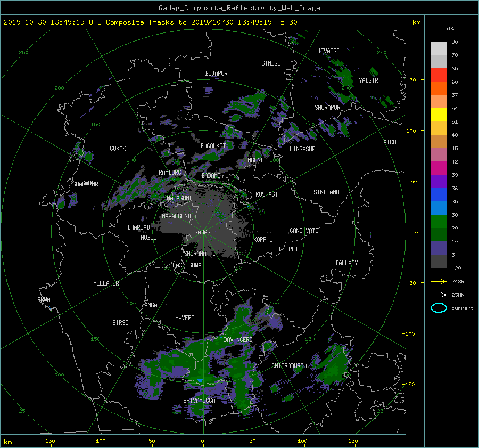Click the SINDGI city label
479x448 pixels.
[271, 63]
